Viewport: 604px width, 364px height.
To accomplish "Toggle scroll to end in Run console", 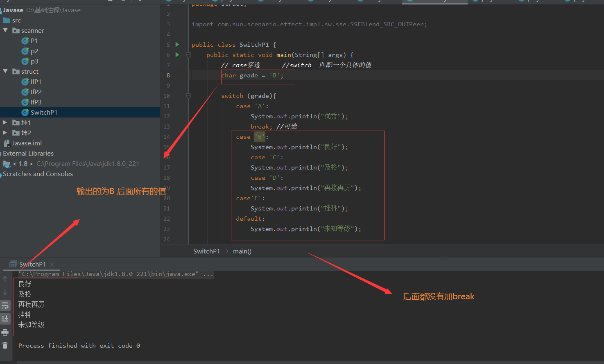I will pos(5,319).
